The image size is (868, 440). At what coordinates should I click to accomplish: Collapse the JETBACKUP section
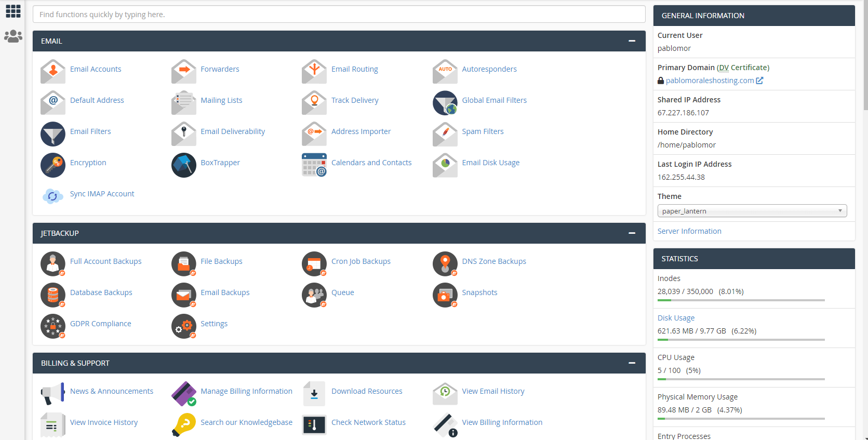click(632, 233)
